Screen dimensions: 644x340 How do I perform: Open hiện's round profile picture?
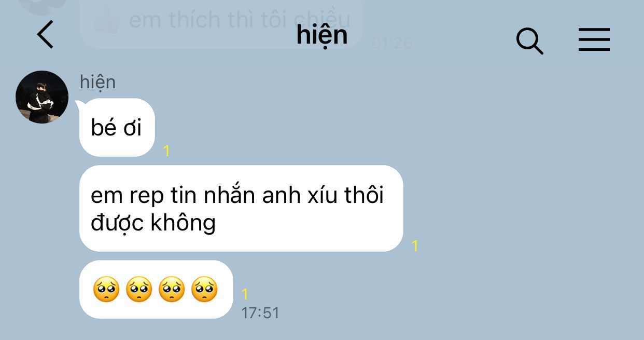[x=42, y=97]
